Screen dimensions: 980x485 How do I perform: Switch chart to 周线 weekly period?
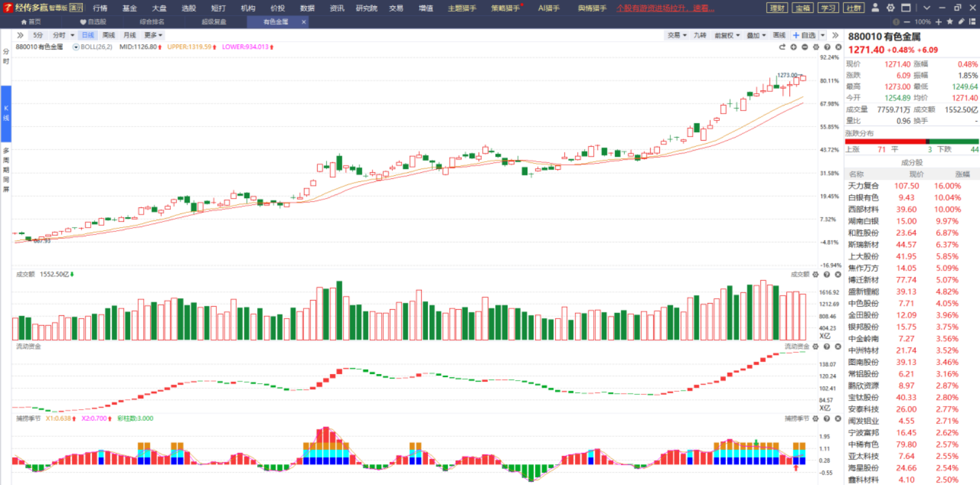109,35
